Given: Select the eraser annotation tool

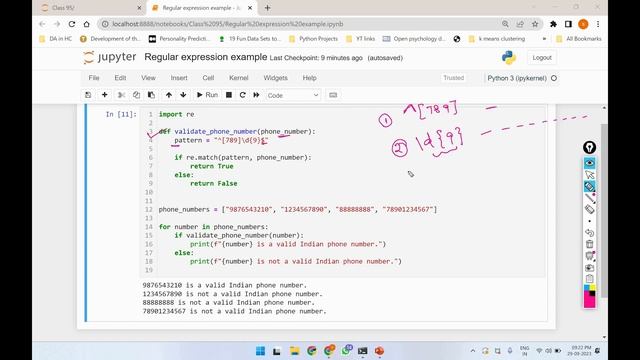Looking at the screenshot, I should point(589,209).
